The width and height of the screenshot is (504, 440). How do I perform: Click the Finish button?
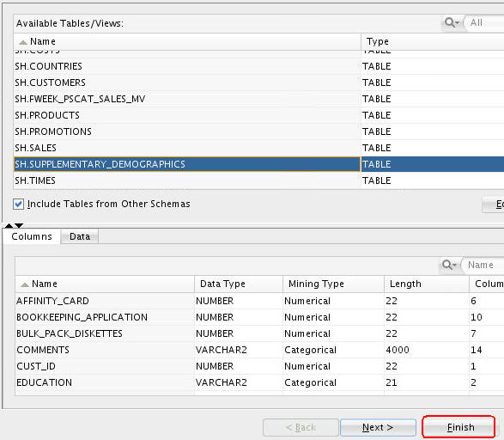pos(458,427)
